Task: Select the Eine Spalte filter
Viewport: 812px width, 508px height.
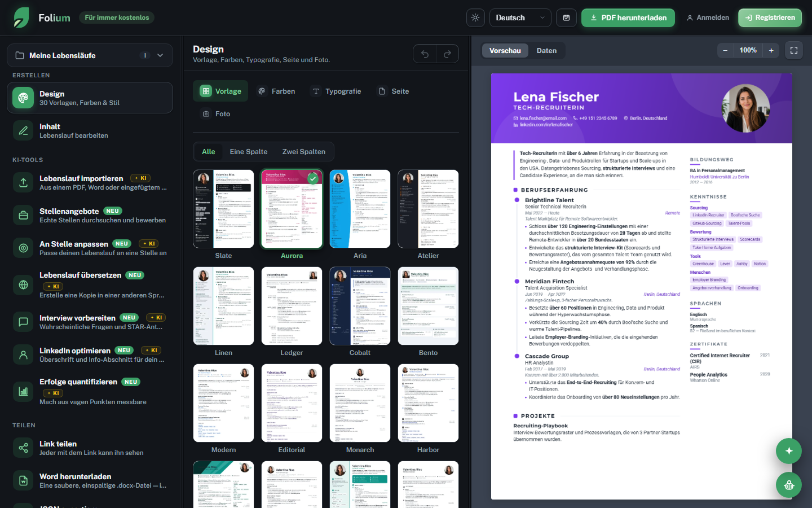Action: [249, 151]
